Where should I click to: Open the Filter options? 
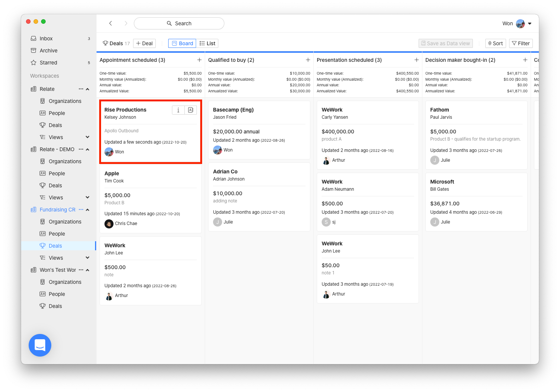tap(521, 43)
